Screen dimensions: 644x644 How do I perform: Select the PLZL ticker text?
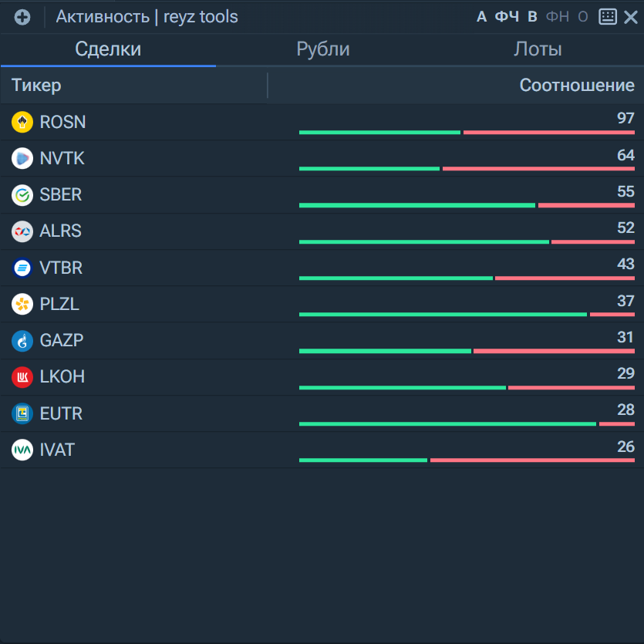59,304
